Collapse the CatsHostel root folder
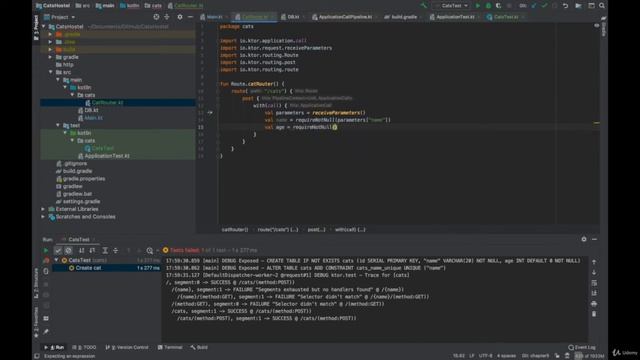The image size is (640, 360). [44, 27]
